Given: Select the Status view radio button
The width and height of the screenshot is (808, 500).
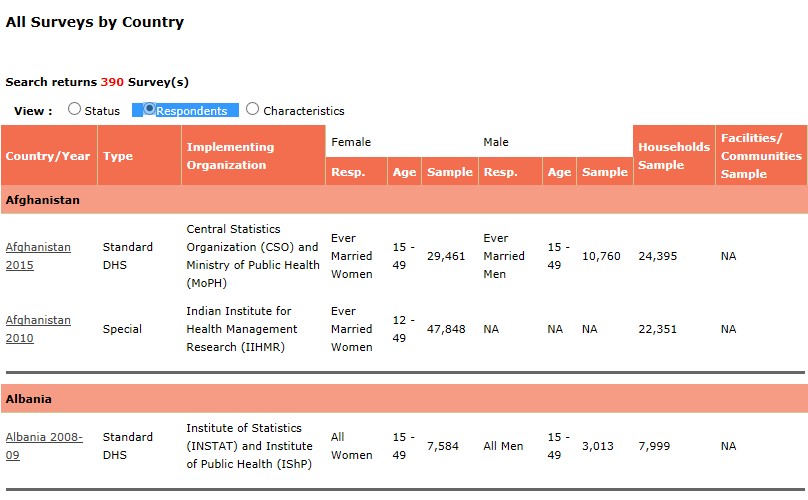Looking at the screenshot, I should (75, 110).
